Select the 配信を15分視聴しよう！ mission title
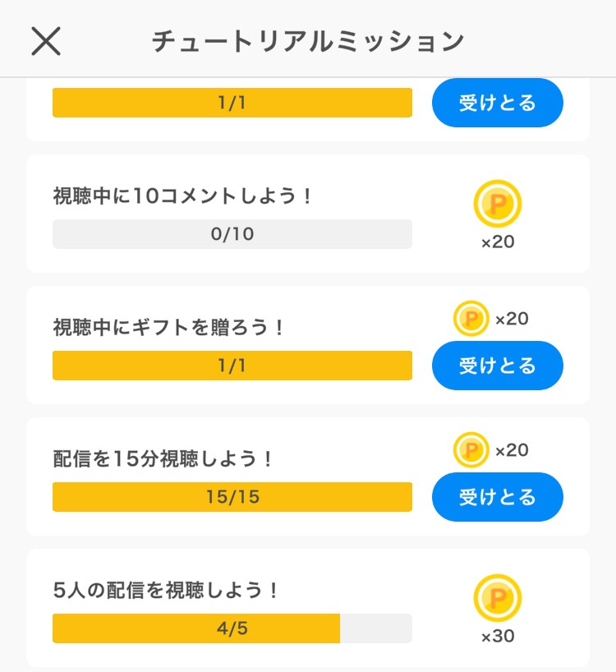 (x=162, y=459)
